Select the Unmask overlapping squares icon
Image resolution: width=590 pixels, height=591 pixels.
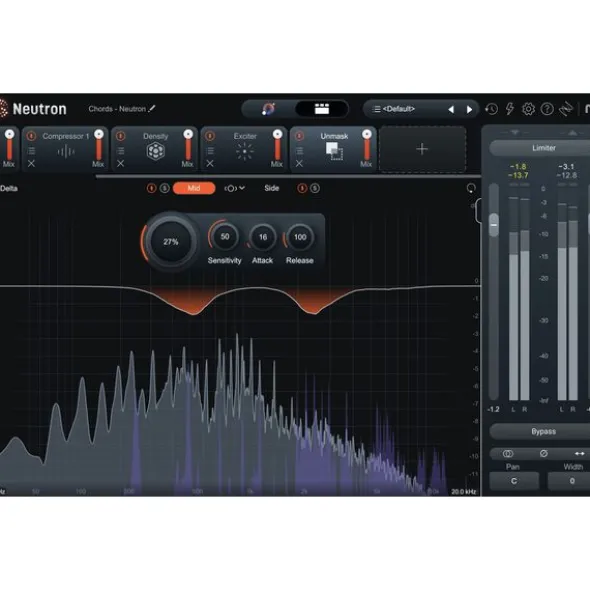334,151
